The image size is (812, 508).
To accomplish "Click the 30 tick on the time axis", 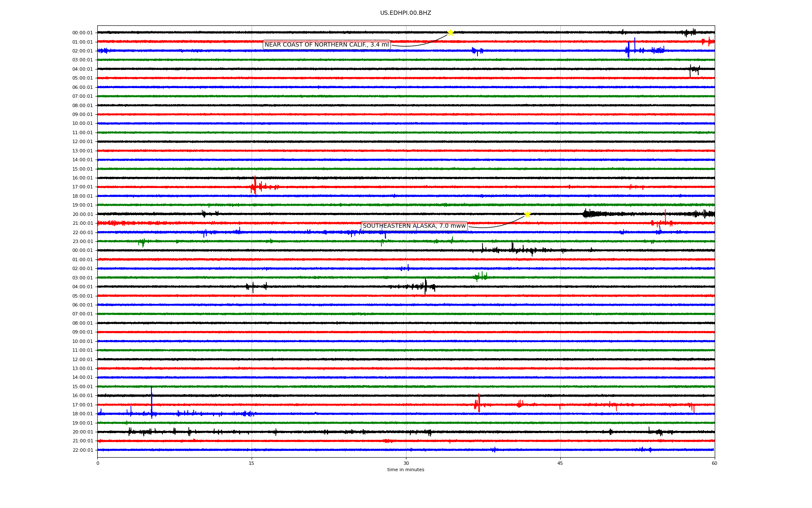I will click(x=406, y=463).
